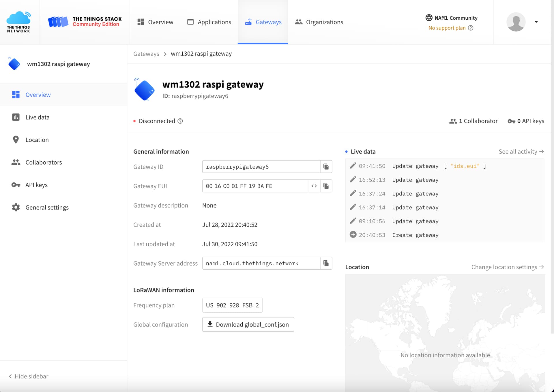Click the Created at date value
The height and width of the screenshot is (392, 554).
[230, 225]
